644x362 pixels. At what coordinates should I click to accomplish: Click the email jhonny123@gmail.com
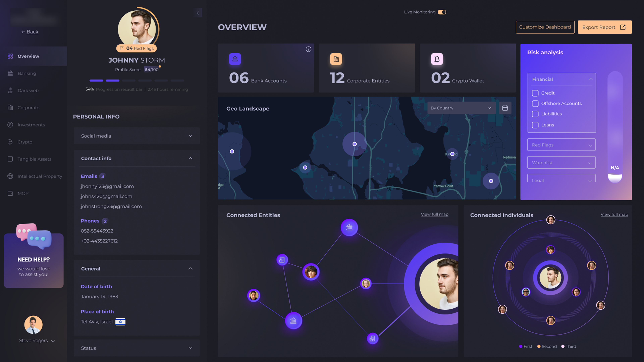coord(107,186)
